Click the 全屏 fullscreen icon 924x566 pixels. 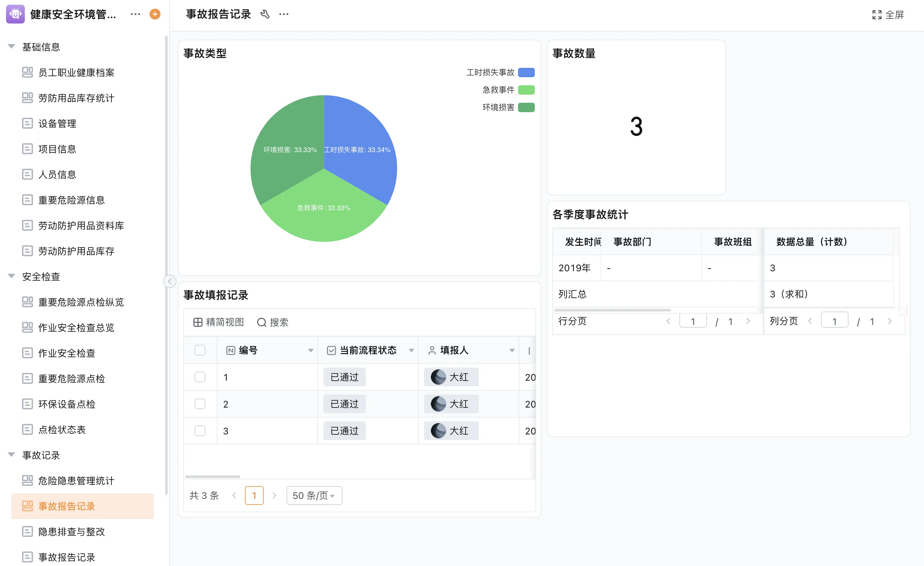point(877,15)
